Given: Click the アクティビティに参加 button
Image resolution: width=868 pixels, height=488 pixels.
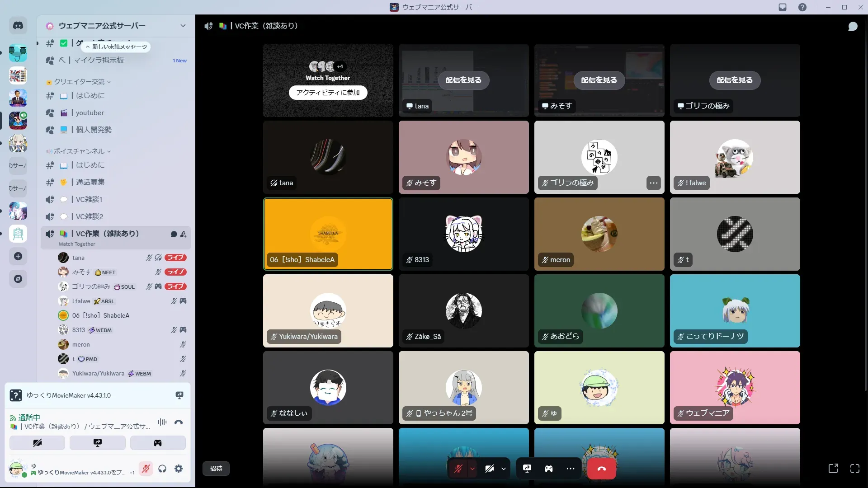Looking at the screenshot, I should coord(328,93).
